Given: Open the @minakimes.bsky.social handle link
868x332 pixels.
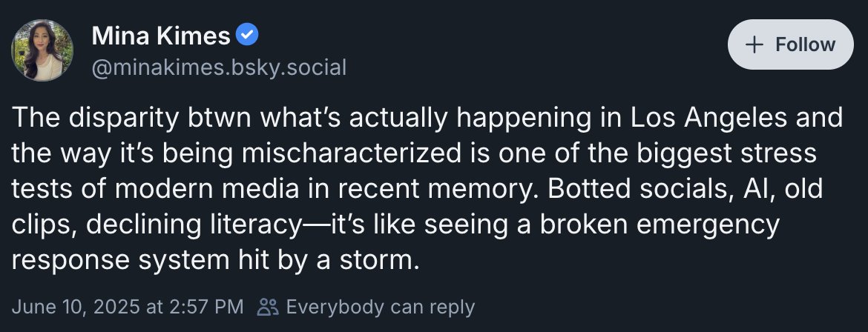Looking at the screenshot, I should pyautogui.click(x=219, y=67).
